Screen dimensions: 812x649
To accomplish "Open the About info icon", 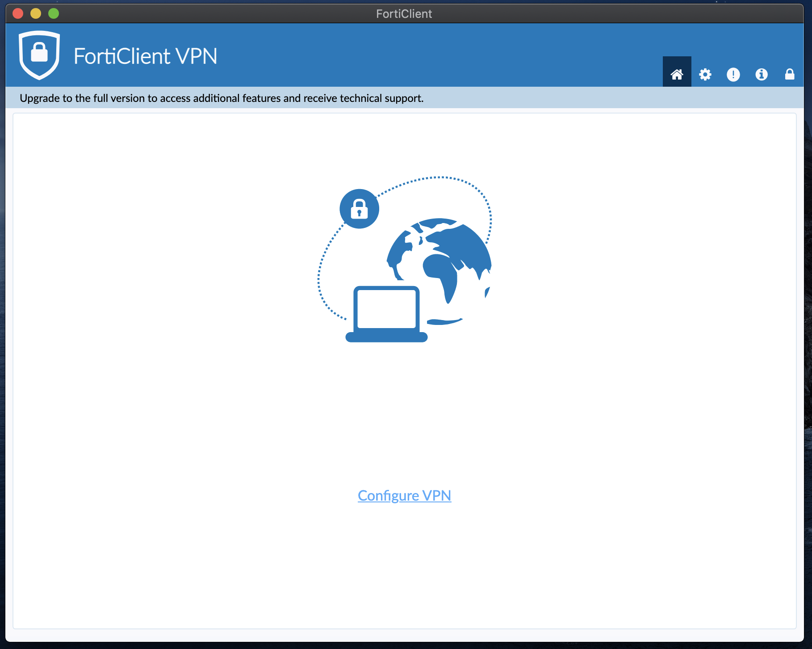I will pos(762,74).
